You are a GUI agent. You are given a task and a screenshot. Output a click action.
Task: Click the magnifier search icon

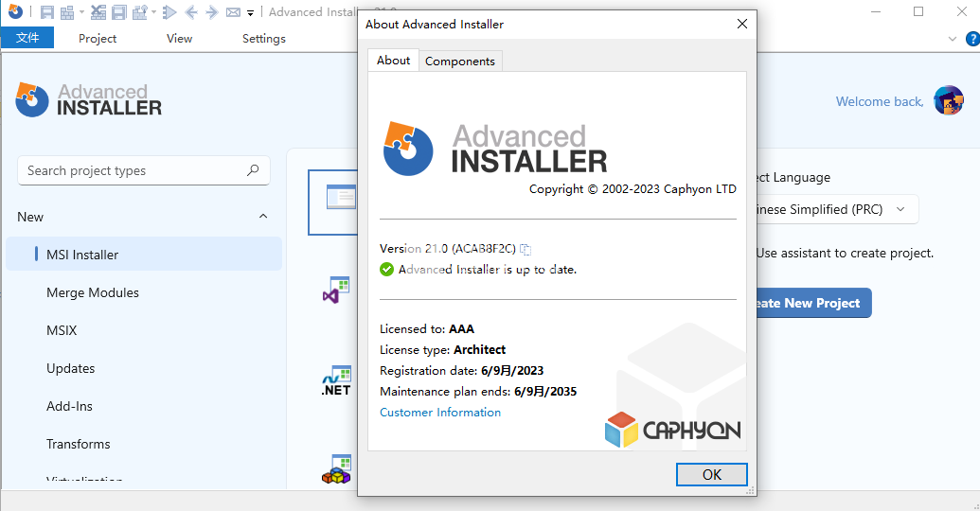(x=253, y=170)
